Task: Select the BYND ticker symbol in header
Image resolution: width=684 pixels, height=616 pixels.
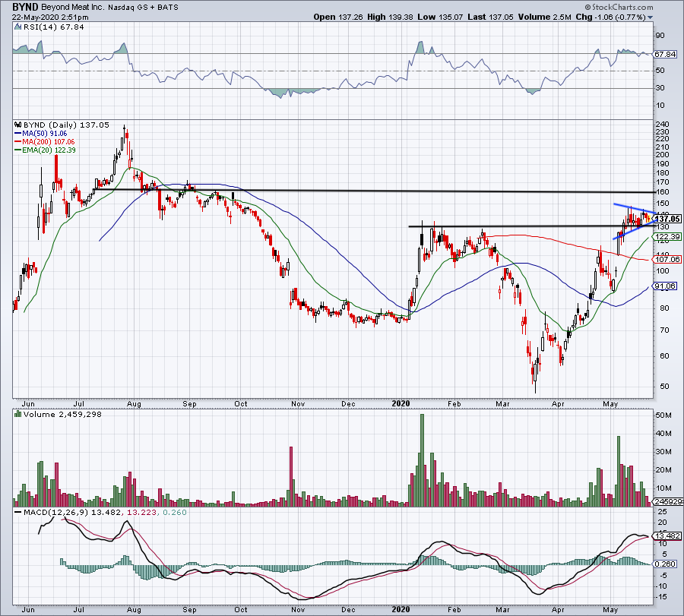Action: point(25,7)
